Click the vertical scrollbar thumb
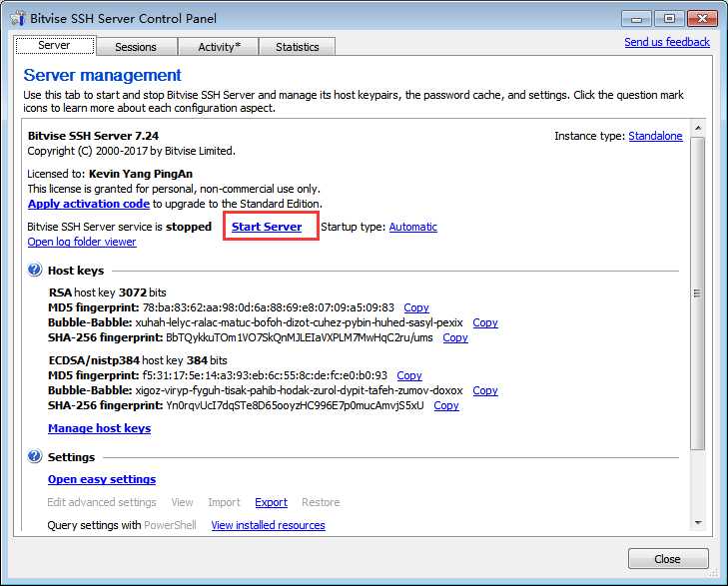Screen dimensions: 728x586 coord(697,293)
